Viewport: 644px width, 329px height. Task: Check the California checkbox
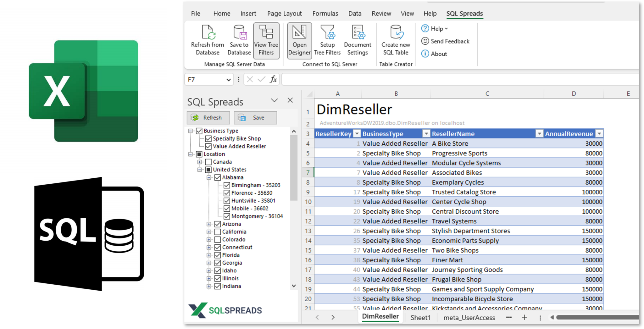point(218,232)
